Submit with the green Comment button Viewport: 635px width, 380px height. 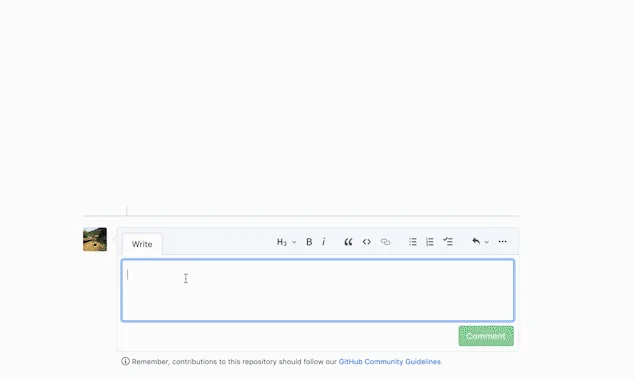point(486,336)
